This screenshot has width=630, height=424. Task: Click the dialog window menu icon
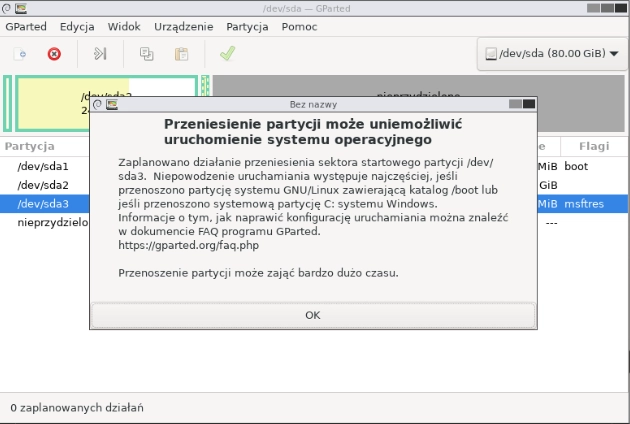coord(113,103)
